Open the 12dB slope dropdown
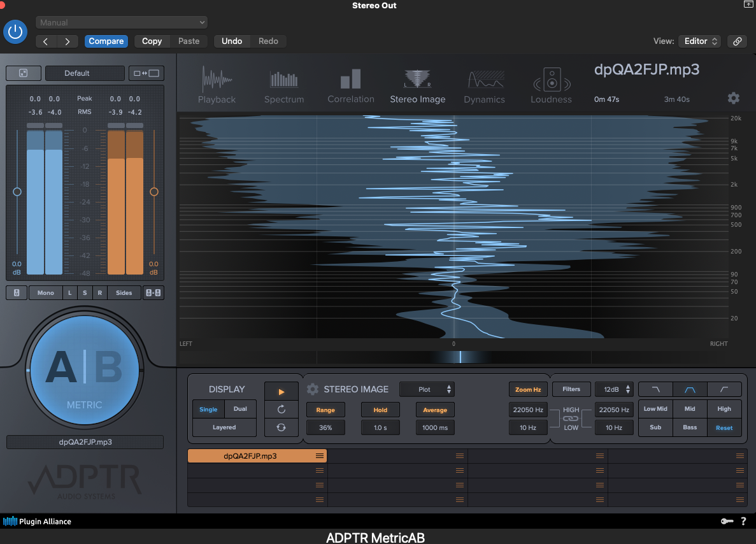Screen dimensions: 756x544 click(x=614, y=389)
